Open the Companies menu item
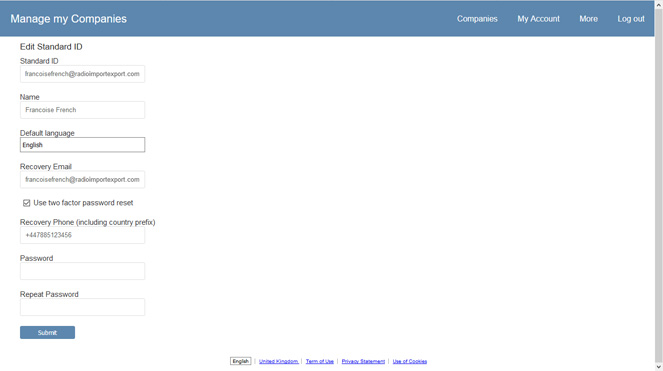 pyautogui.click(x=477, y=19)
